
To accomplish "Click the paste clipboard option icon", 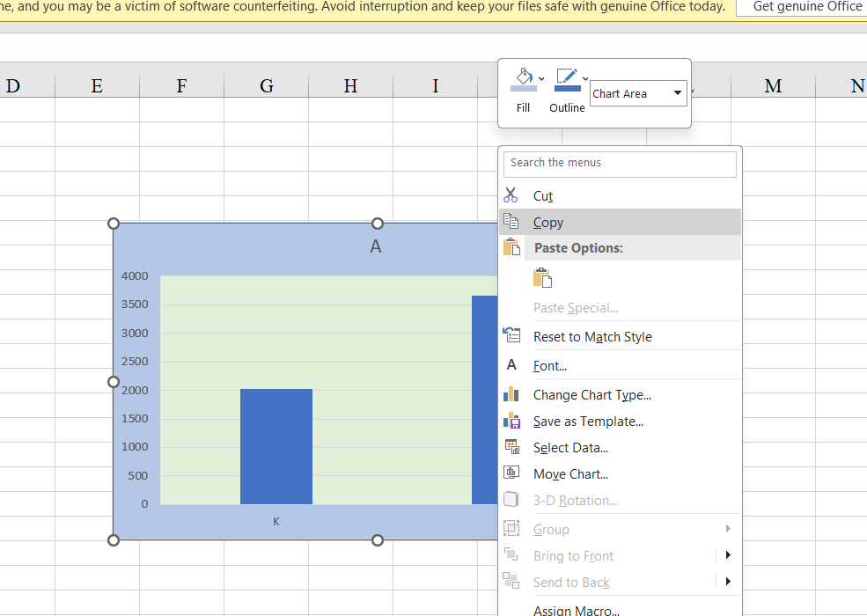I will (542, 277).
